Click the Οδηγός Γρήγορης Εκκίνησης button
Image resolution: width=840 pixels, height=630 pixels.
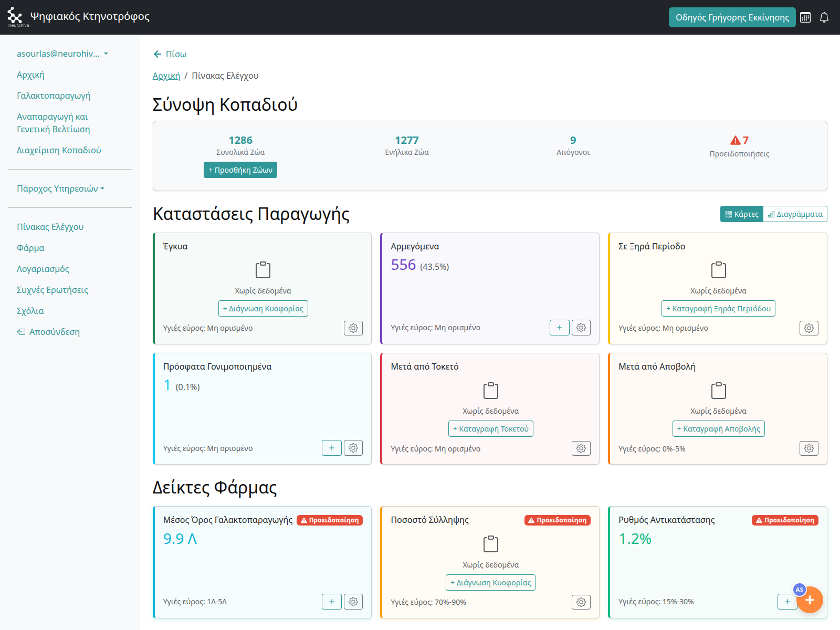point(732,17)
